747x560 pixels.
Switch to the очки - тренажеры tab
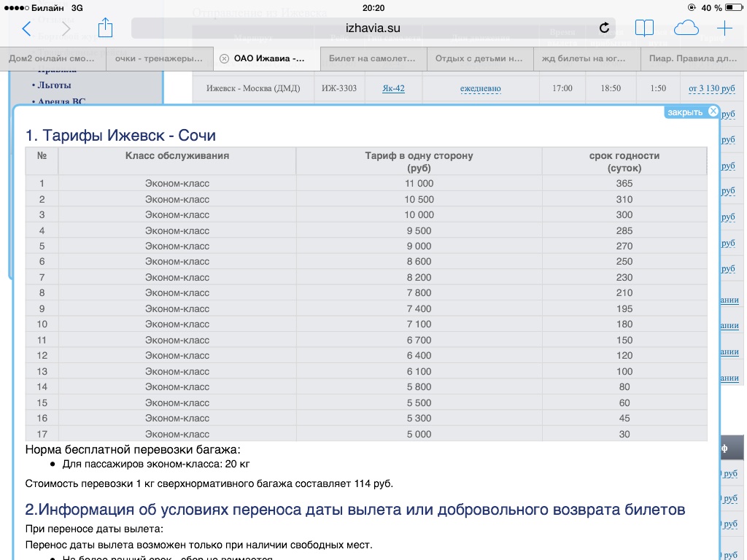(160, 58)
